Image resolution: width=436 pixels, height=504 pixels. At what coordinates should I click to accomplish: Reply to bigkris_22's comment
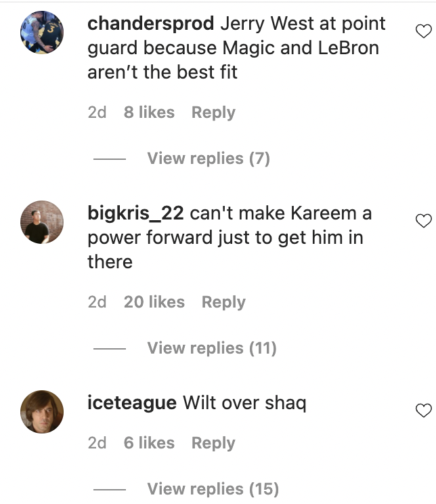(x=223, y=302)
